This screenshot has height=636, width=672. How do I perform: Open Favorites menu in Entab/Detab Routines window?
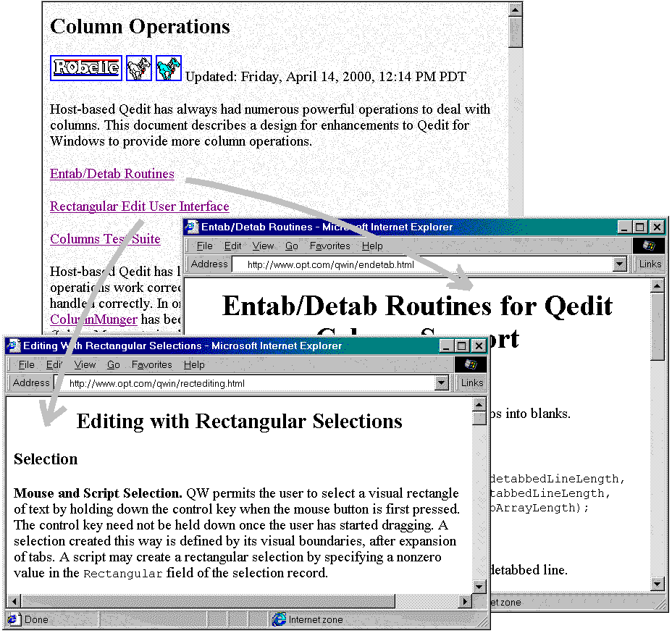pyautogui.click(x=330, y=246)
